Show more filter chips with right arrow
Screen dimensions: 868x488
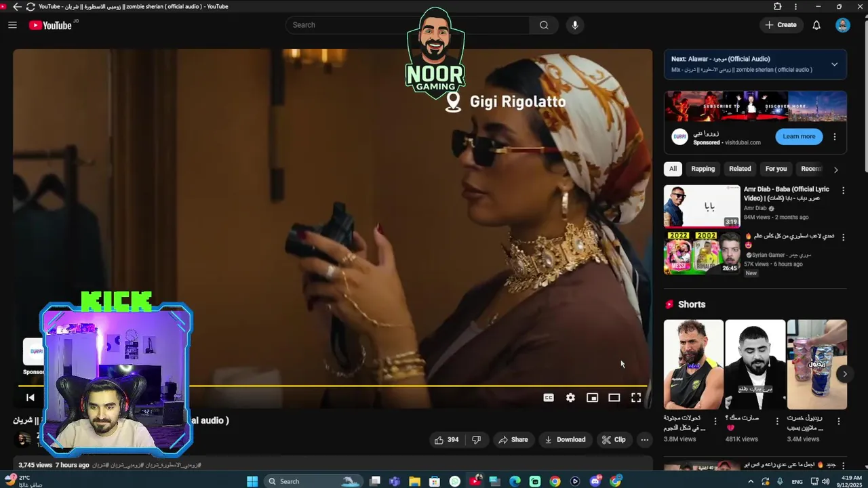point(835,169)
